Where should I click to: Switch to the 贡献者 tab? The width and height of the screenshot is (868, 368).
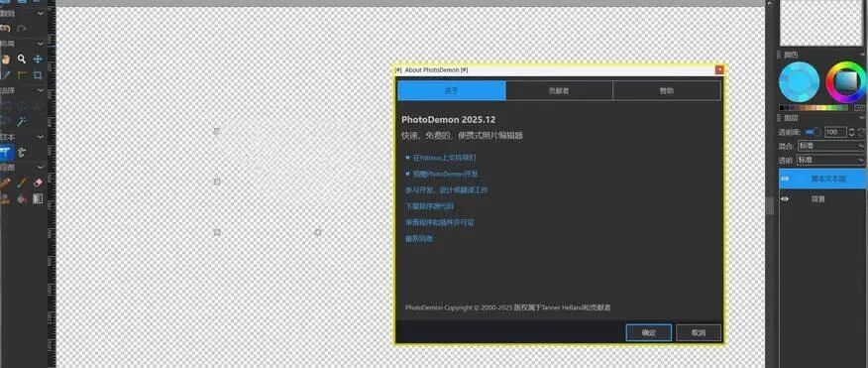coord(559,91)
